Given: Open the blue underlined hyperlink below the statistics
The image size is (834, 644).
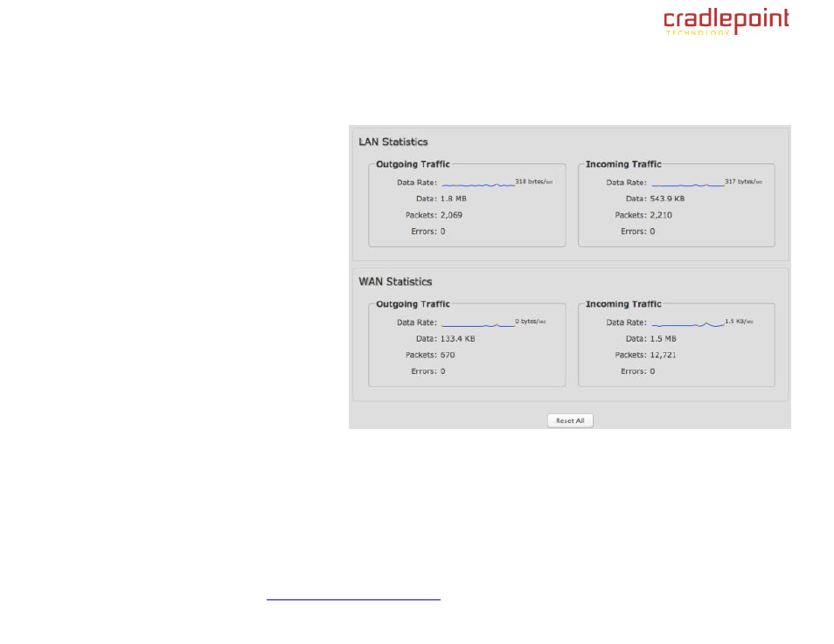Looking at the screenshot, I should tap(353, 599).
